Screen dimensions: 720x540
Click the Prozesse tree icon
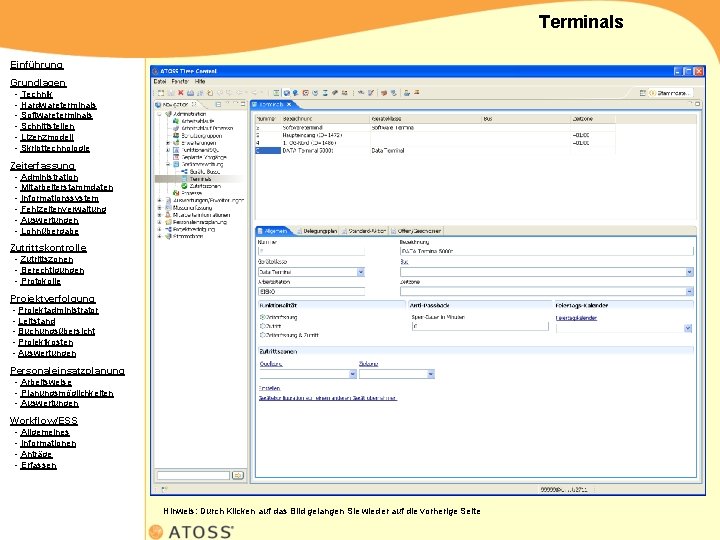coord(176,193)
